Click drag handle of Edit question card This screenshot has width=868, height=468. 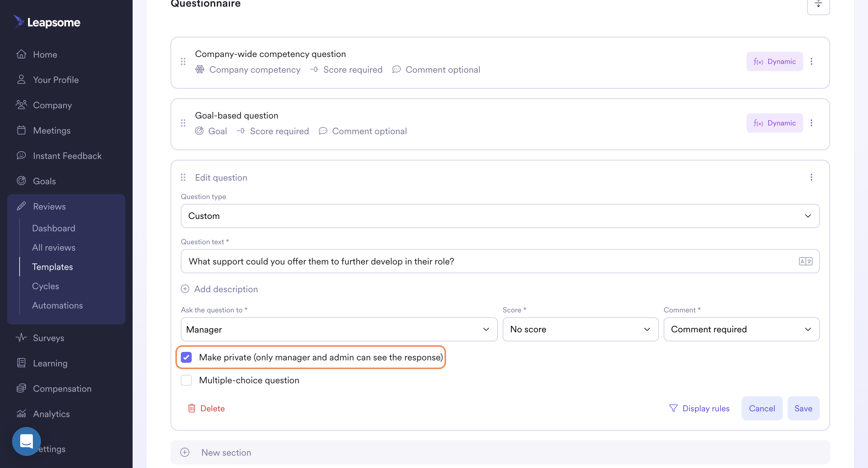coord(183,177)
